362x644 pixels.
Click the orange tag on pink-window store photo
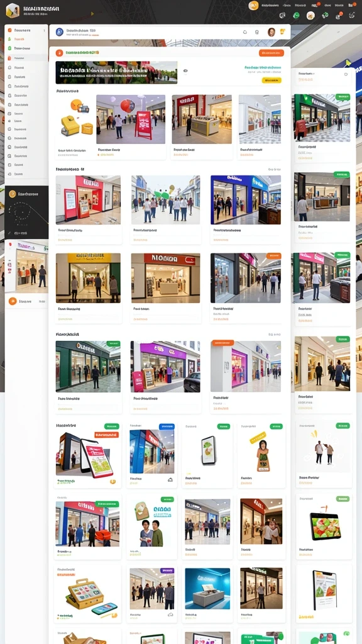pyautogui.click(x=223, y=343)
